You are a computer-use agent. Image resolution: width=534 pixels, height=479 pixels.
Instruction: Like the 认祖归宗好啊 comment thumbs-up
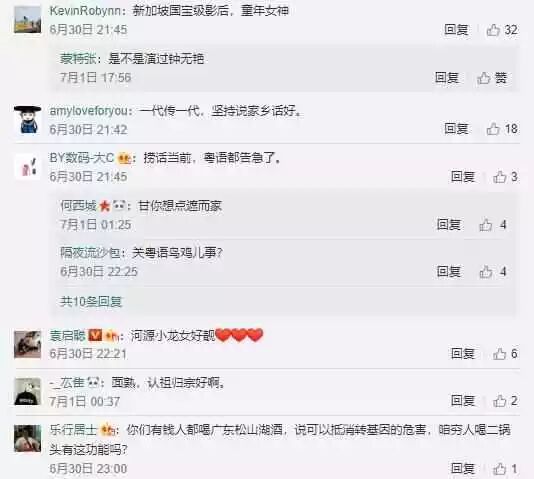click(x=500, y=401)
